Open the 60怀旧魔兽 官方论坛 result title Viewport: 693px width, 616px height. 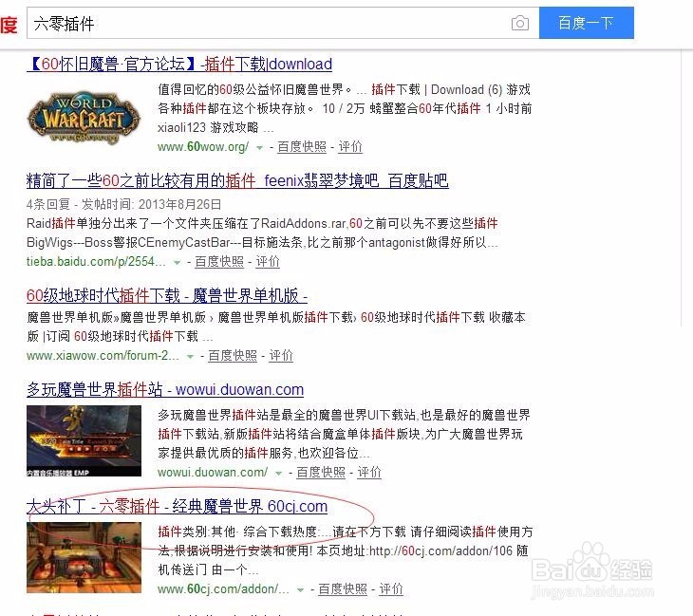(179, 65)
